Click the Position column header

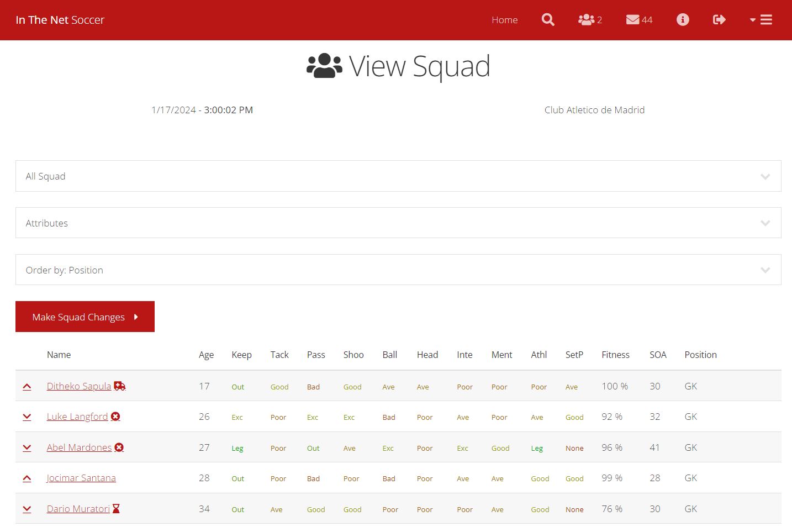click(x=701, y=355)
